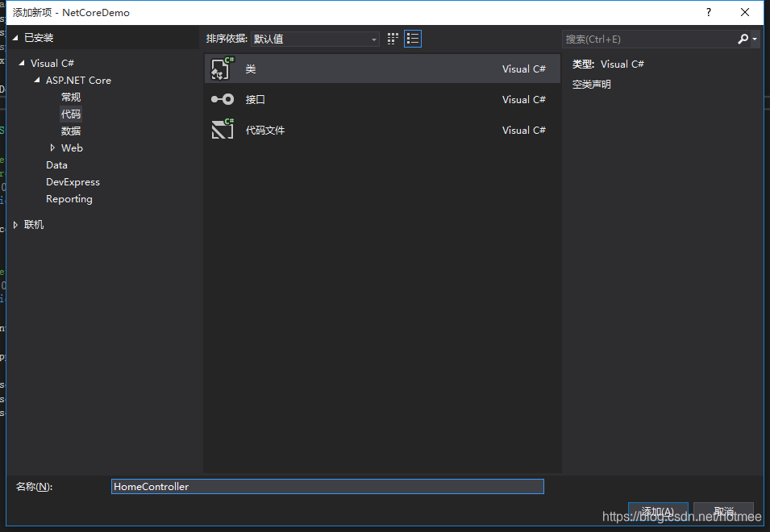Screen dimensions: 770x532
Task: Select the 接口 (interface) template icon
Action: click(222, 100)
